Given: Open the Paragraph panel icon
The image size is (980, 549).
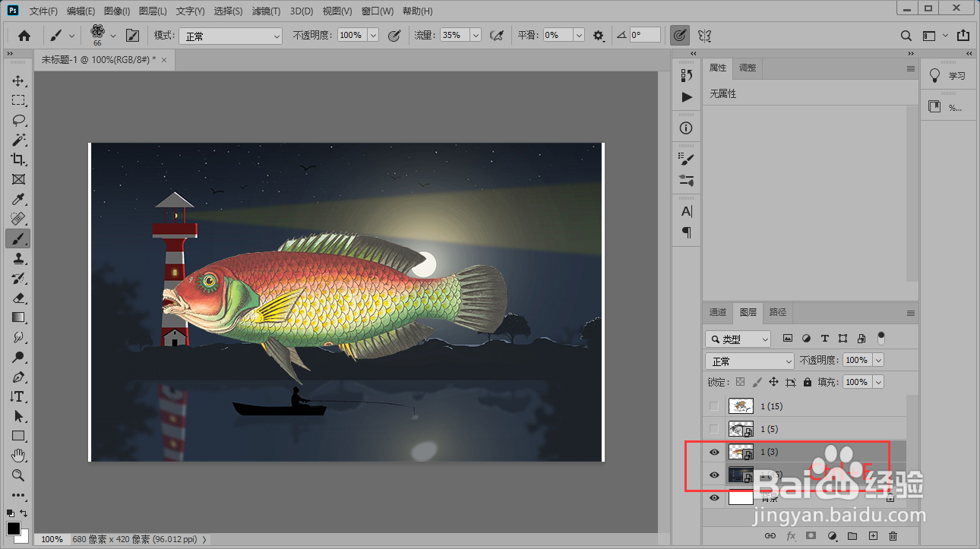Looking at the screenshot, I should [x=687, y=232].
